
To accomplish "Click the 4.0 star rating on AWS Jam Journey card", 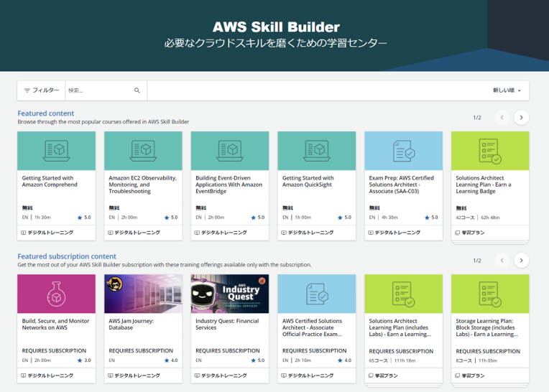I will coord(171,360).
